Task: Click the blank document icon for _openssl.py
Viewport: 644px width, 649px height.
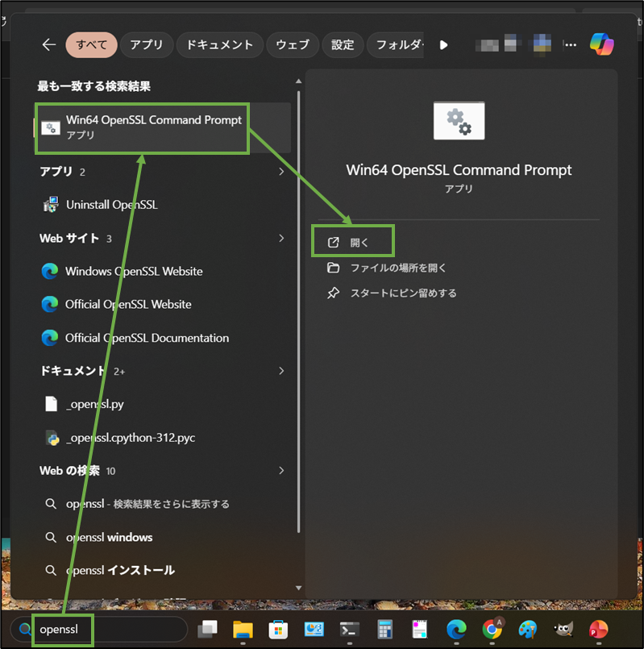Action: pos(51,404)
